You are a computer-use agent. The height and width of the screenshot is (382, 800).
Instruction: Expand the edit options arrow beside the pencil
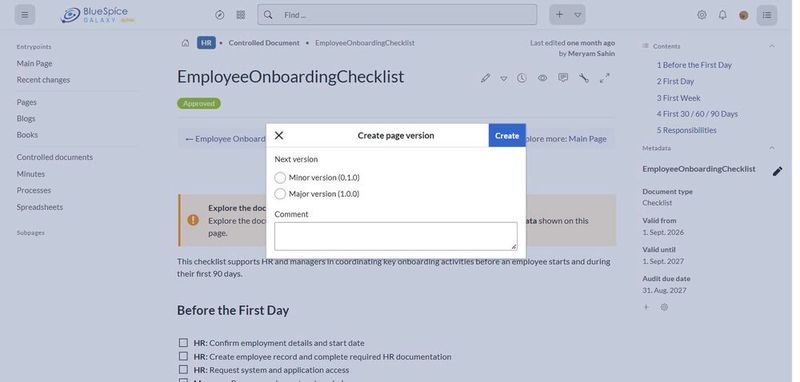(504, 79)
